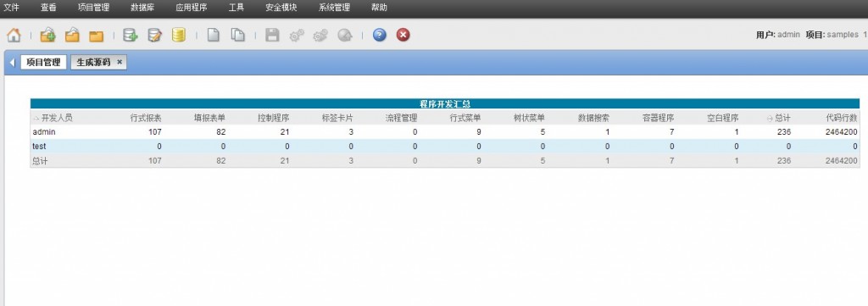Image resolution: width=868 pixels, height=306 pixels.
Task: Select the test row name cell
Action: (39, 147)
